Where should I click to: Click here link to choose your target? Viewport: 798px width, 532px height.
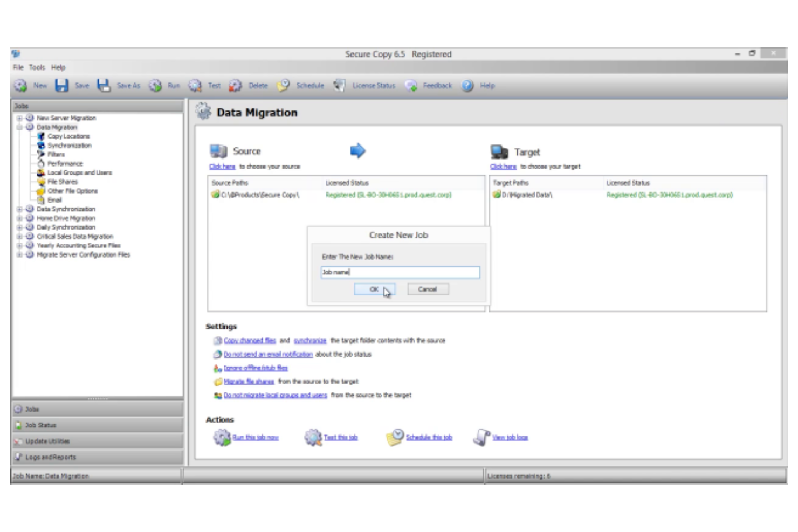tap(503, 167)
